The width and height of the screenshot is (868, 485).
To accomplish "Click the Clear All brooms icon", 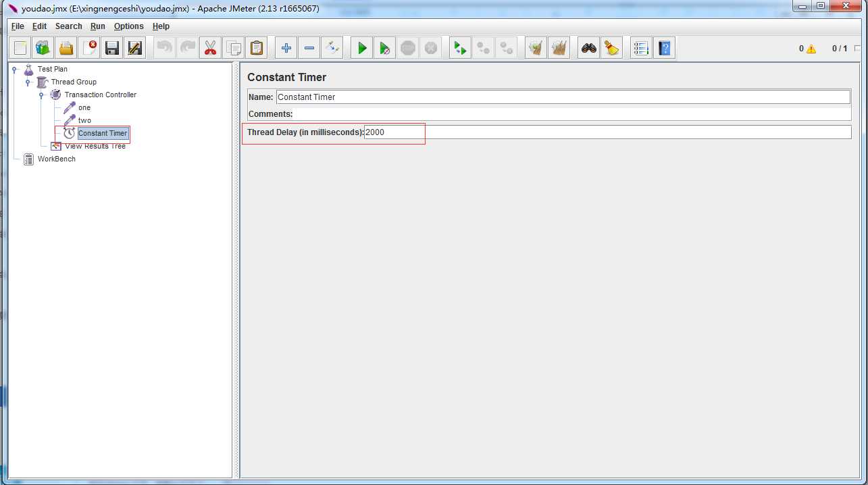I will 559,48.
